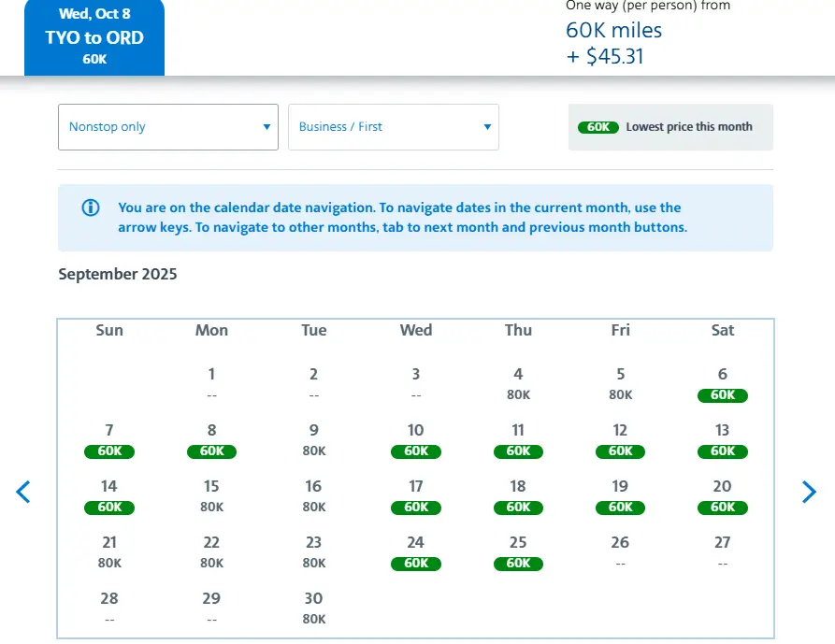Screen dimensions: 835x644
Task: Pick September 10 on the calendar
Action: (x=416, y=440)
